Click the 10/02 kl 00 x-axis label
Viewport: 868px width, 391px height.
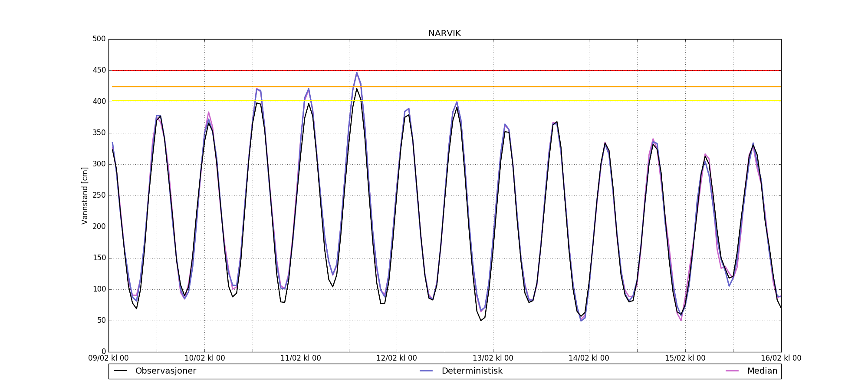click(x=205, y=358)
